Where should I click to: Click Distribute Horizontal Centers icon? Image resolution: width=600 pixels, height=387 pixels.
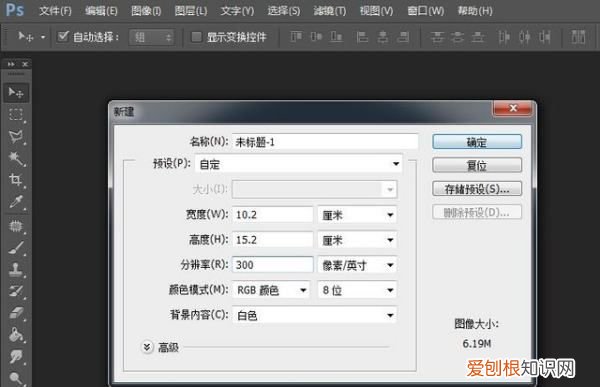click(525, 37)
